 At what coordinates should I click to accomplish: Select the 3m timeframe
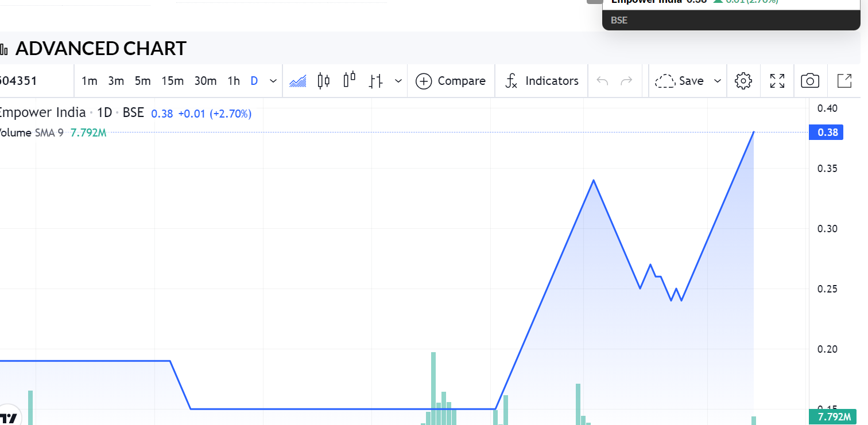pos(116,81)
